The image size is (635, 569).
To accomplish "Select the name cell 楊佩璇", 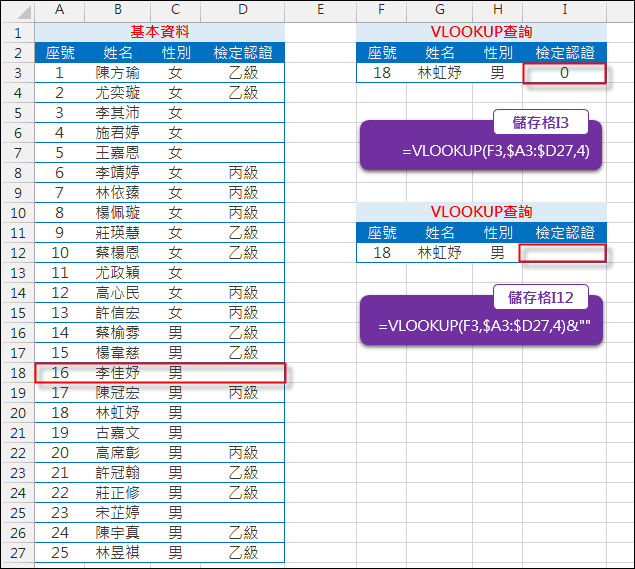I will (117, 213).
